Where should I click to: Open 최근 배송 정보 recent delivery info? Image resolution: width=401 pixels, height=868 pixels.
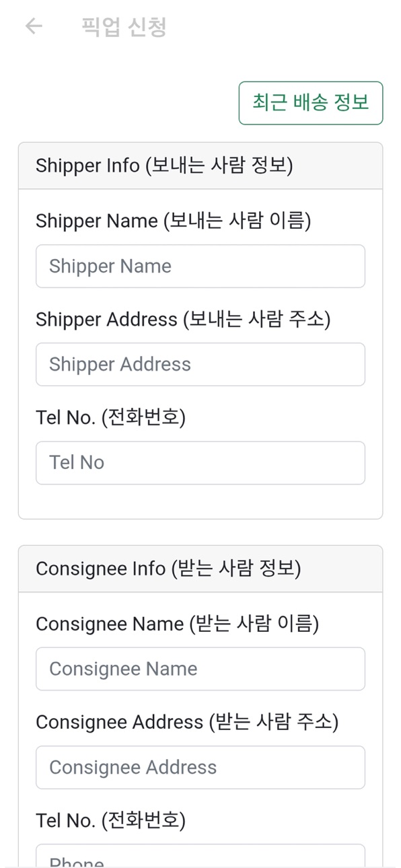coord(311,103)
